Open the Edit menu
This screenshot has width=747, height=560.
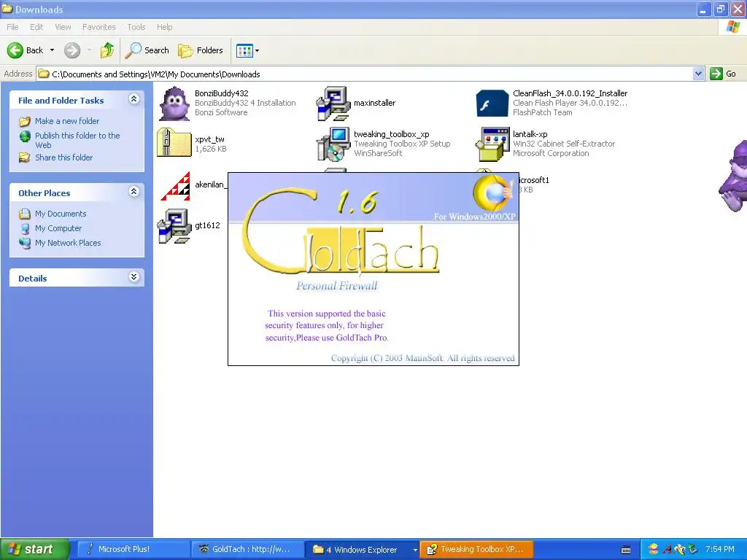(36, 27)
